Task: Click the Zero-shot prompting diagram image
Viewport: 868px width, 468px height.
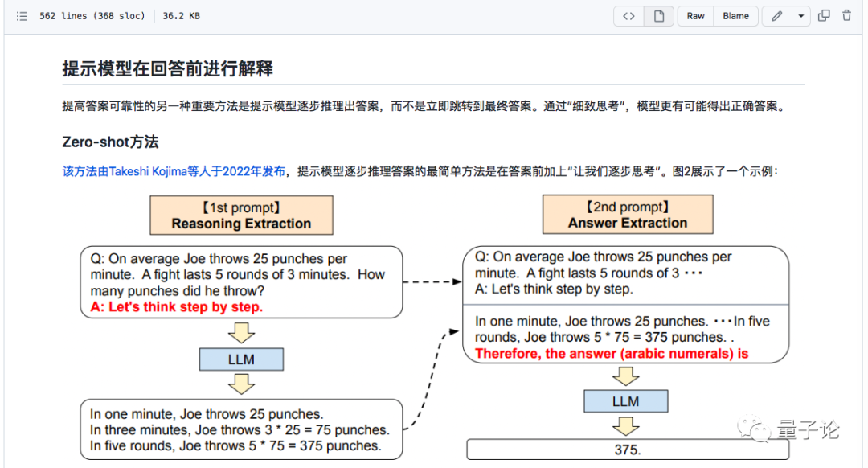Action: click(435, 326)
